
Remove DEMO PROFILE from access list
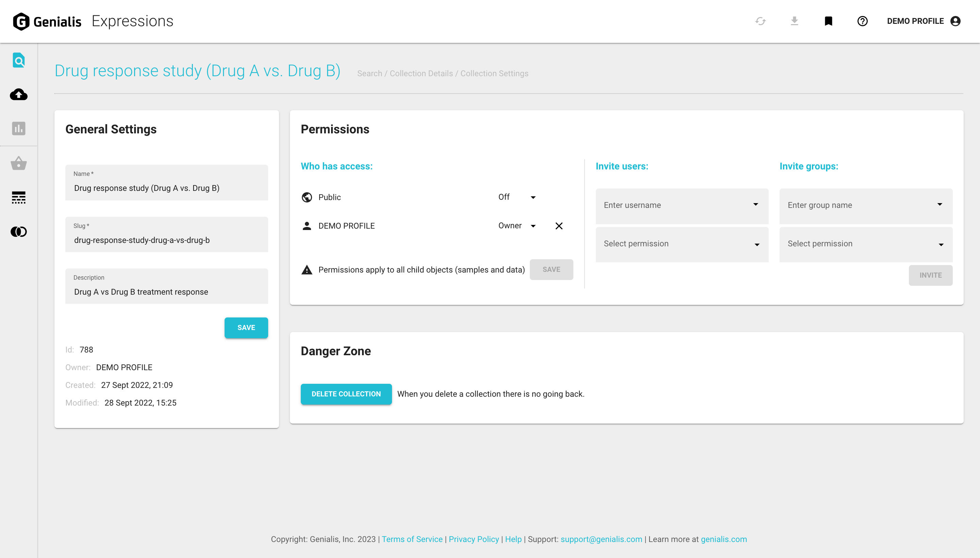coord(559,226)
